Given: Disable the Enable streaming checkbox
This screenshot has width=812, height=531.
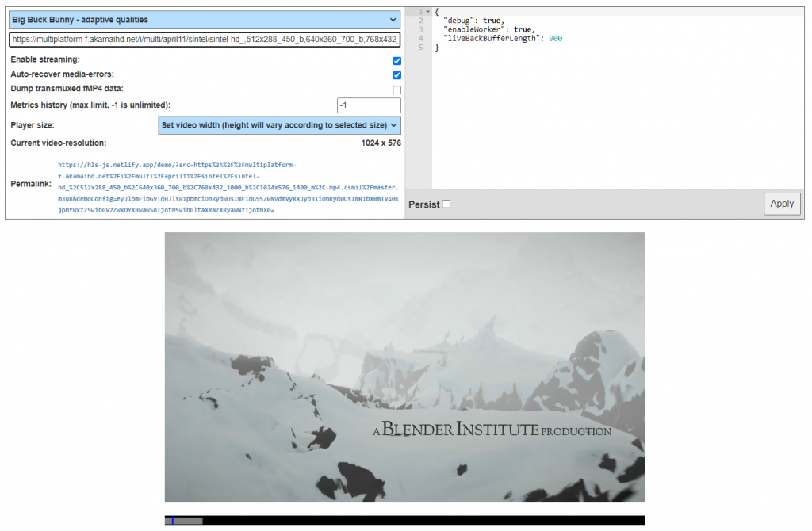Looking at the screenshot, I should click(x=397, y=60).
